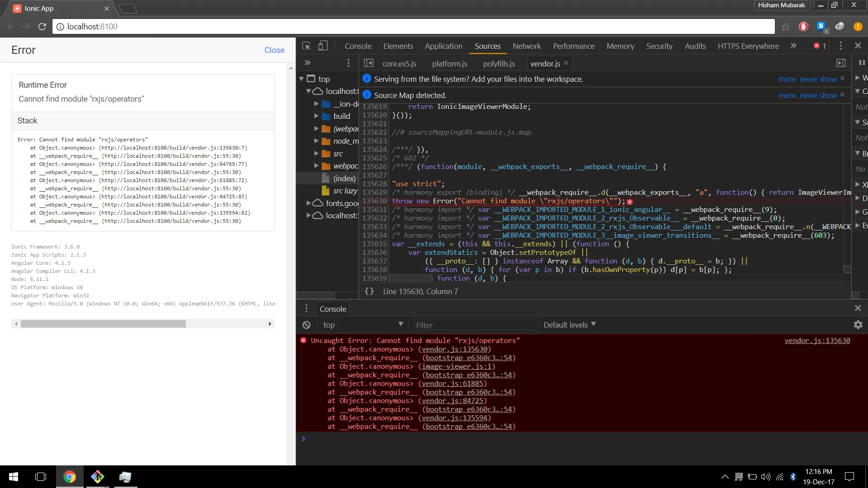Expand the src folder in tree
Viewport: 868px width, 488px height.
pos(316,154)
